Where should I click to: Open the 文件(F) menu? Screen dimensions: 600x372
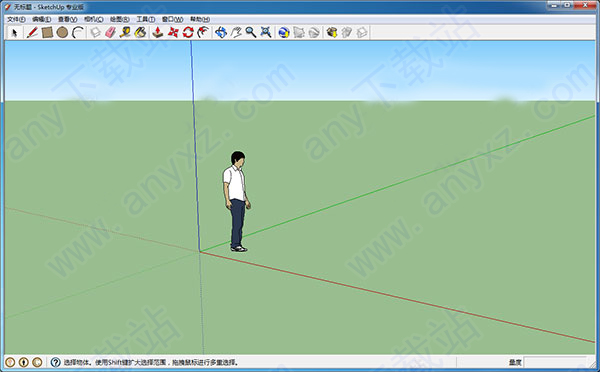(x=16, y=19)
